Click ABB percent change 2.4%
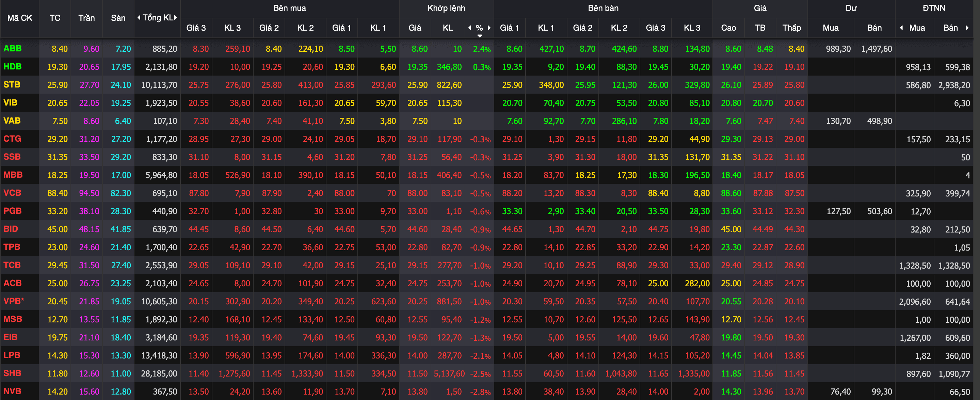 point(482,49)
